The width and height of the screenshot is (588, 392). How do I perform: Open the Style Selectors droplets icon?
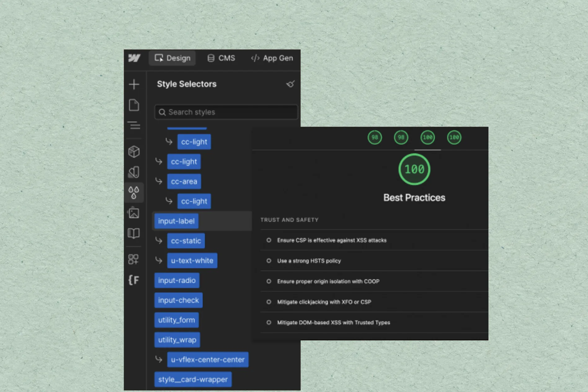point(134,193)
